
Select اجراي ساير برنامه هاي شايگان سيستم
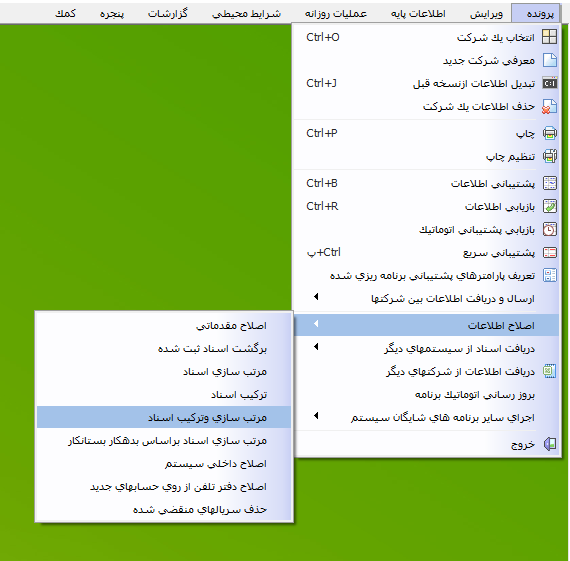coord(426,417)
